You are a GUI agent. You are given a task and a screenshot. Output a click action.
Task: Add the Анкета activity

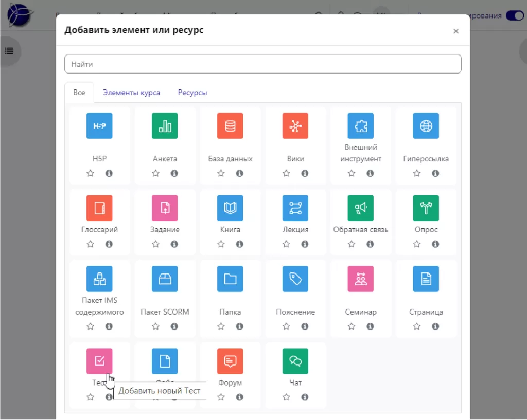165,126
